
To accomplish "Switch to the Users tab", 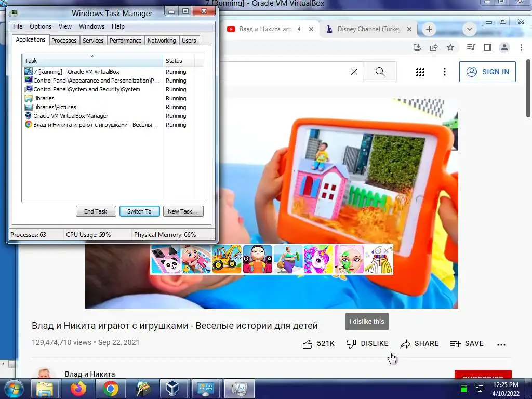I will (189, 41).
